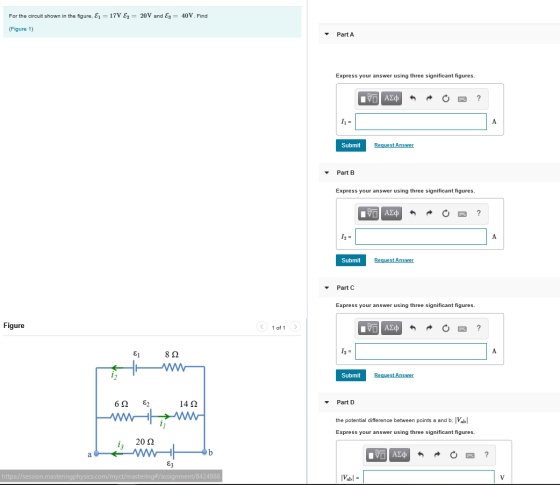
Task: Open help for Part C answer box
Action: pyautogui.click(x=479, y=328)
